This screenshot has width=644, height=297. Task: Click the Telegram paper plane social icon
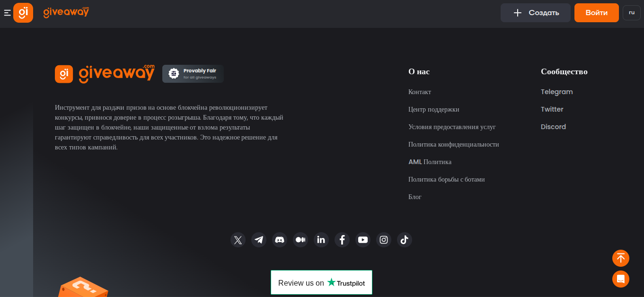259,240
